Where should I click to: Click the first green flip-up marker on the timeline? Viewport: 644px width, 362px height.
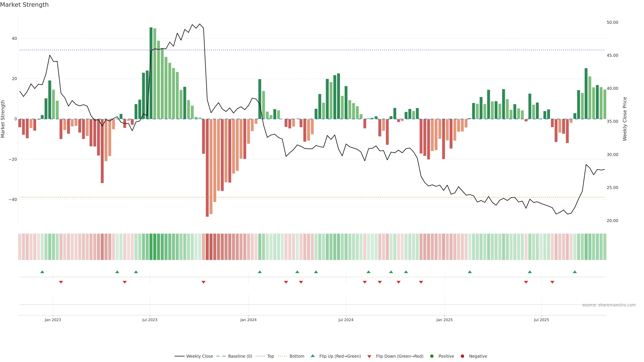coord(42,272)
